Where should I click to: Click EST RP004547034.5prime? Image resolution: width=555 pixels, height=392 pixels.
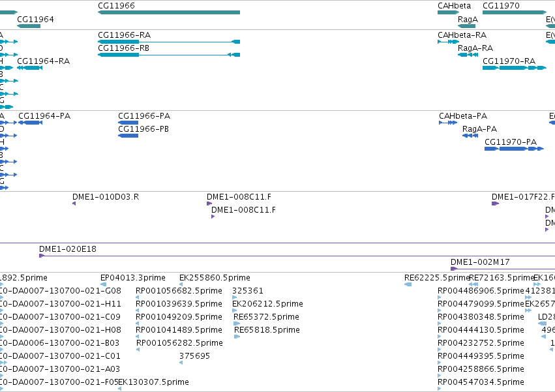coord(440,389)
